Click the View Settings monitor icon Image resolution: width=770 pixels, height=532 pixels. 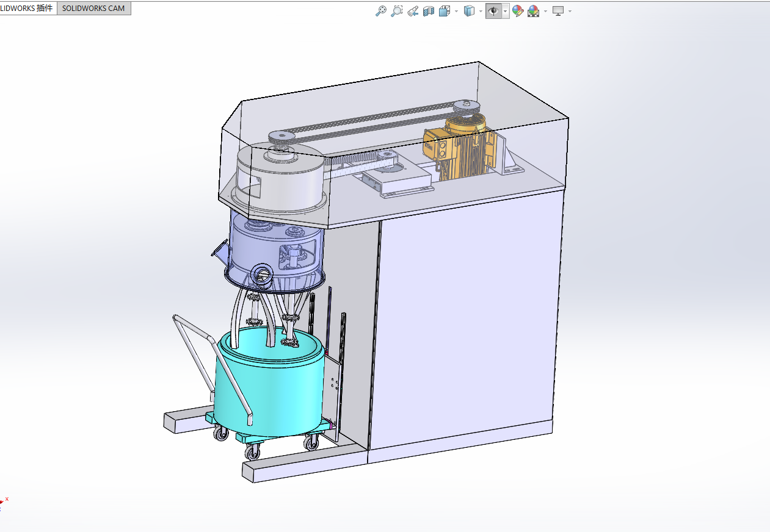pos(558,11)
